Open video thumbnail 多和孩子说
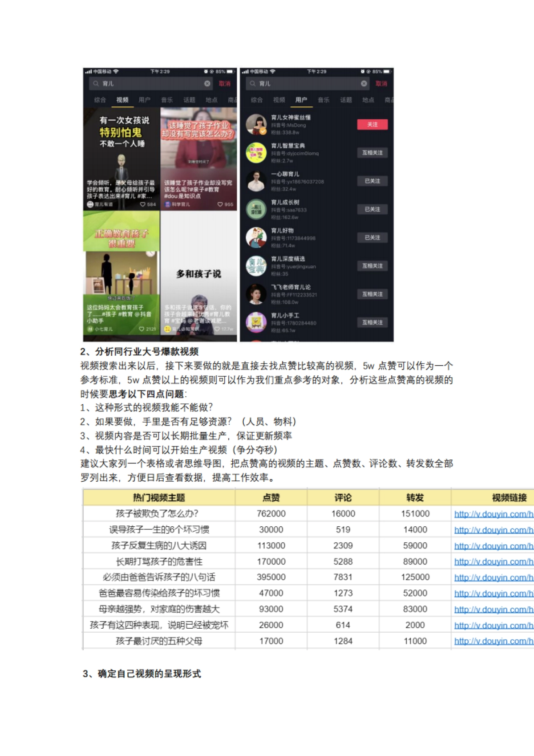The image size is (534, 756). [x=199, y=273]
